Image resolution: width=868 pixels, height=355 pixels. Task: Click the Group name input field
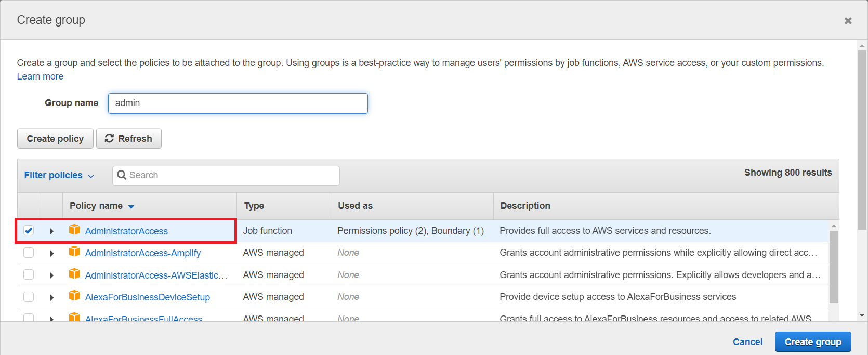238,103
